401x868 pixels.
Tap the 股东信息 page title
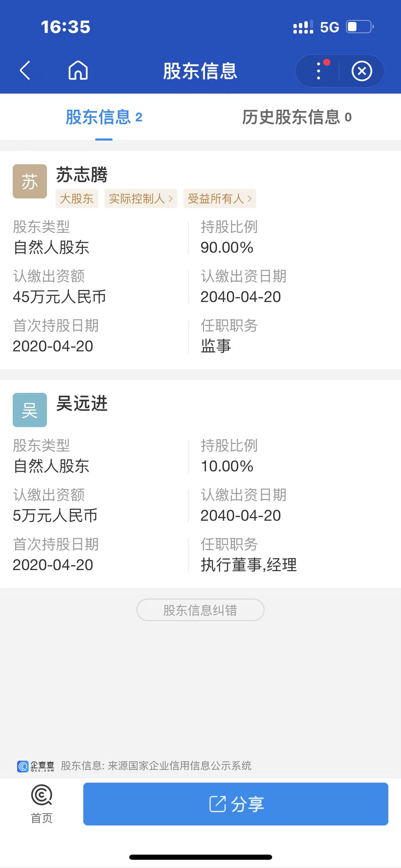200,71
